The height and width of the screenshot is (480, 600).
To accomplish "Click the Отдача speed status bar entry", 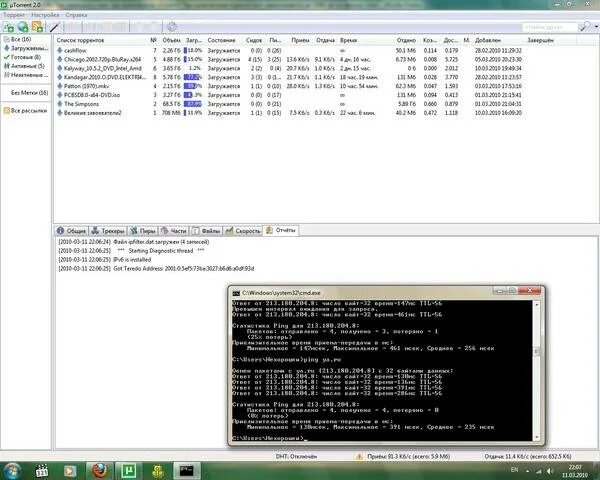I will [x=528, y=456].
